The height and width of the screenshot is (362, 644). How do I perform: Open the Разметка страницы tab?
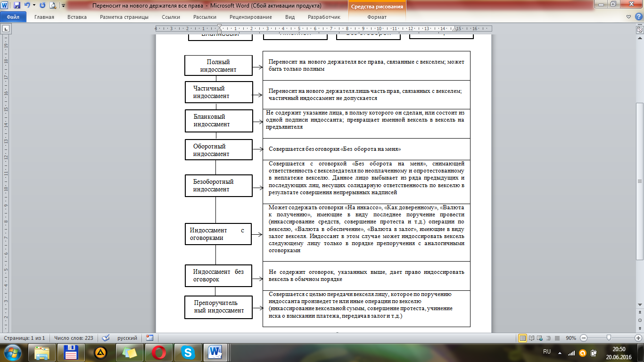click(124, 17)
